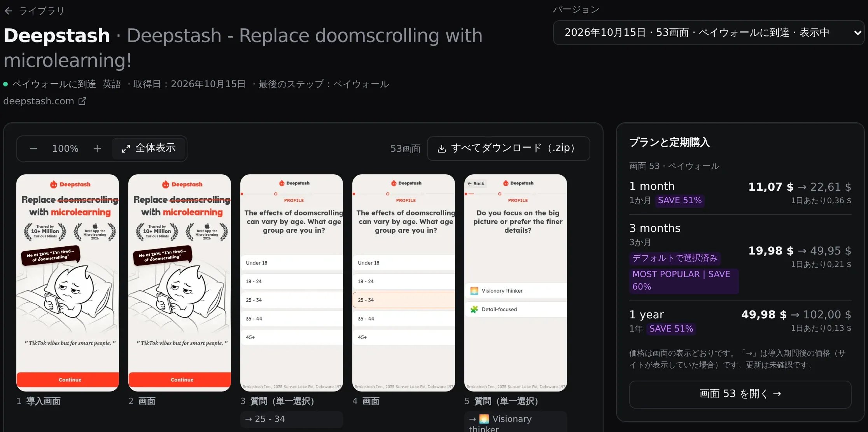The width and height of the screenshot is (868, 432).
Task: Click the MOST POPULAR | SAVE 60% badge
Action: 684,281
